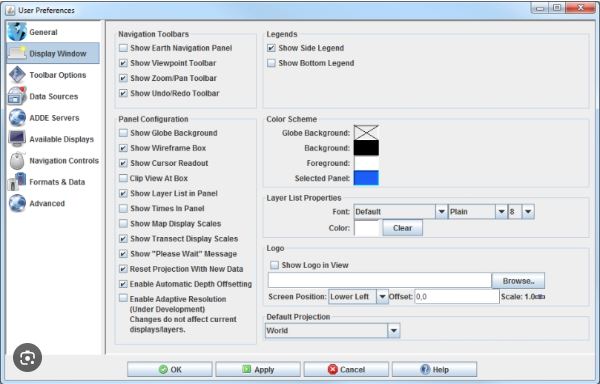Open the General preferences section

53,32
